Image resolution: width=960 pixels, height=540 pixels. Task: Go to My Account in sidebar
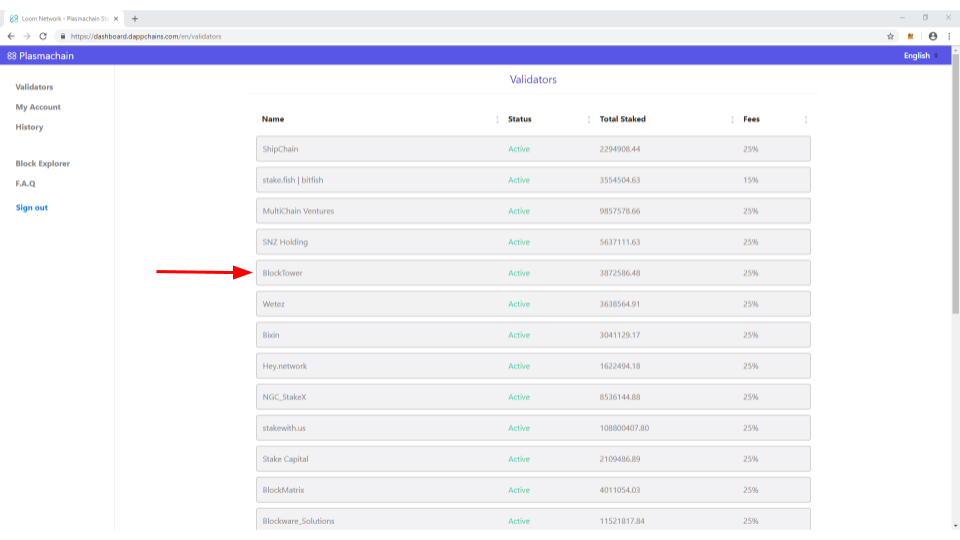[38, 107]
